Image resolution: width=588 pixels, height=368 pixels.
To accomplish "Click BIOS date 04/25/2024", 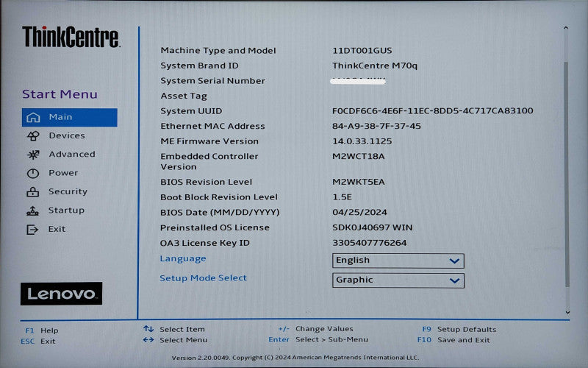I will tap(359, 212).
